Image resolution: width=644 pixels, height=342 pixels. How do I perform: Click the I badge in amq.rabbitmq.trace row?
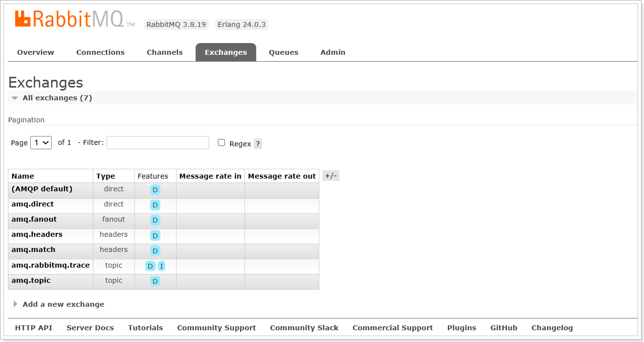pos(161,266)
